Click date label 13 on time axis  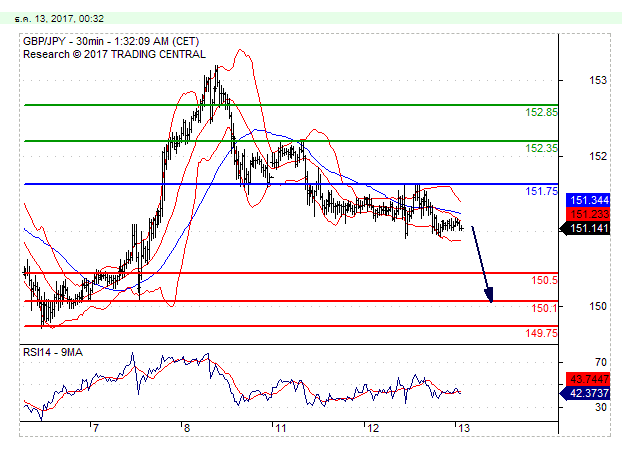(x=464, y=428)
